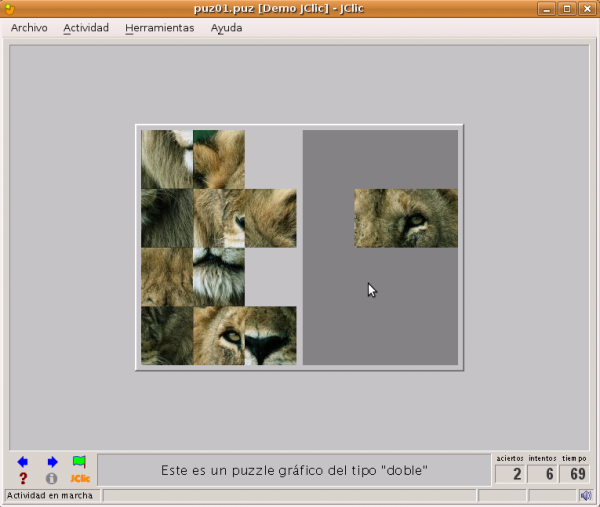Image resolution: width=600 pixels, height=507 pixels.
Task: Open the Actividad menu
Action: pyautogui.click(x=86, y=28)
